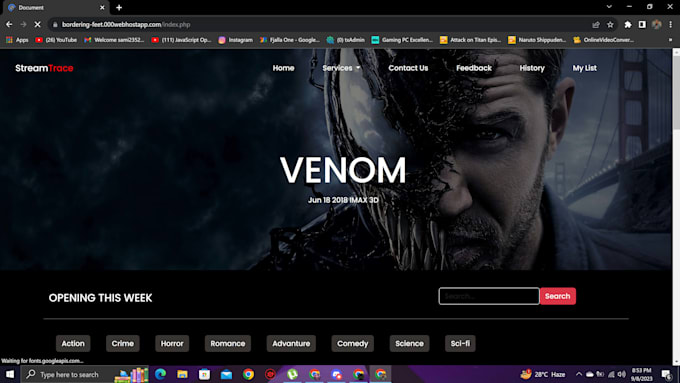Viewport: 680px width, 383px height.
Task: Open Chrome three-dot menu
Action: 670,25
